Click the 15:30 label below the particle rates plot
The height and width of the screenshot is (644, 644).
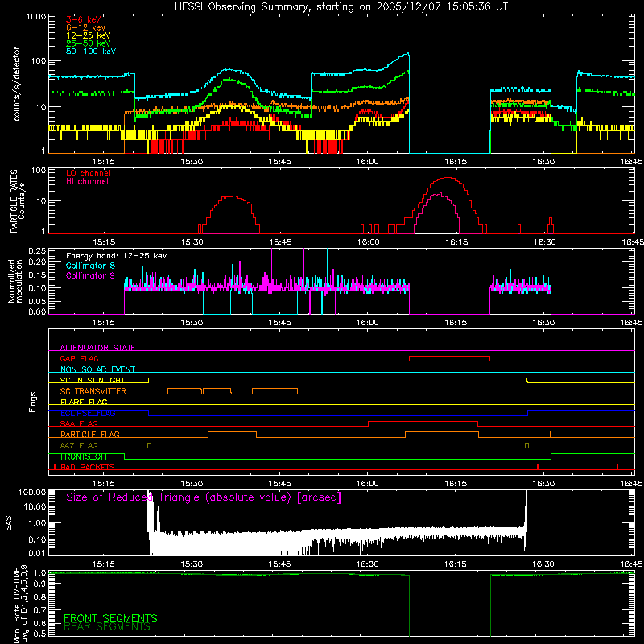(x=192, y=242)
